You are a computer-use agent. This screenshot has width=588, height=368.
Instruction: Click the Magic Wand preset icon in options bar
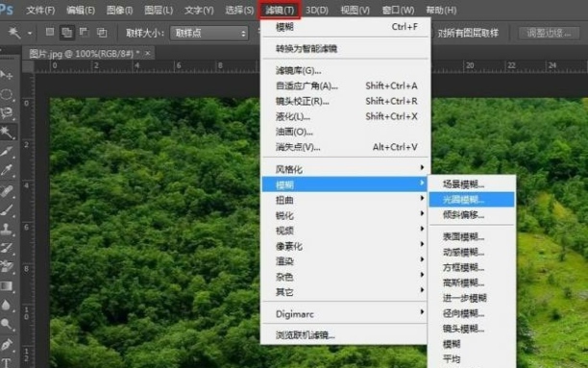[x=14, y=33]
